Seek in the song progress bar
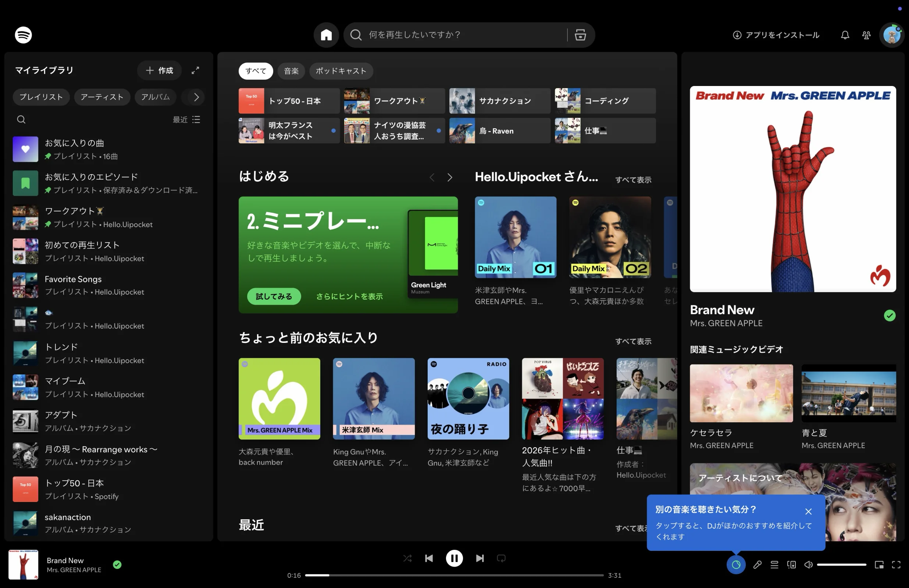 [x=454, y=575]
